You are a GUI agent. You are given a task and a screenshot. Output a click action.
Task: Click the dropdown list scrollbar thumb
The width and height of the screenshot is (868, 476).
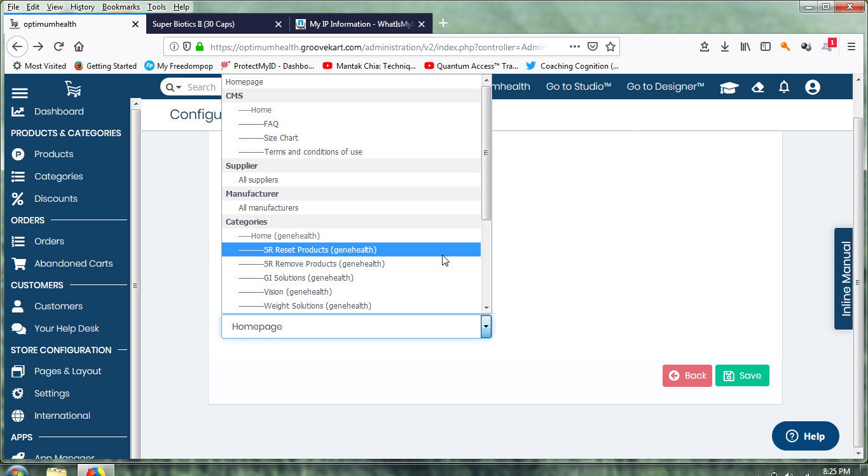[486, 152]
